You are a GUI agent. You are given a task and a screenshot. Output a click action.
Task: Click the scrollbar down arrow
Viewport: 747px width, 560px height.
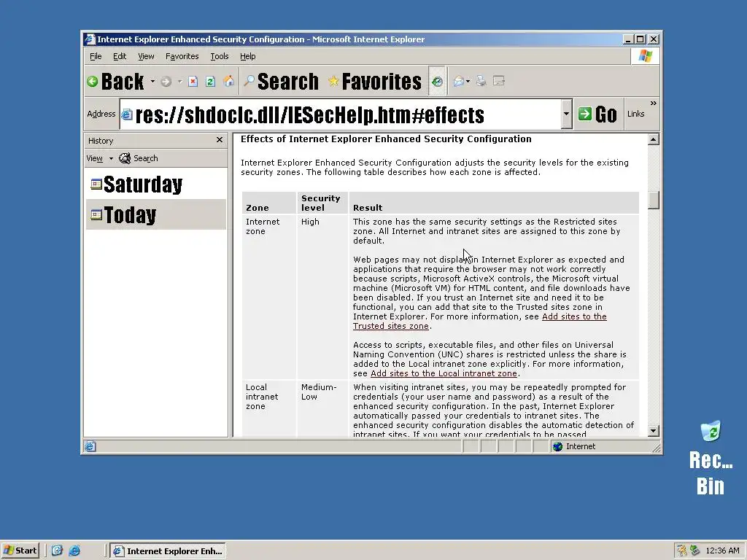click(654, 431)
